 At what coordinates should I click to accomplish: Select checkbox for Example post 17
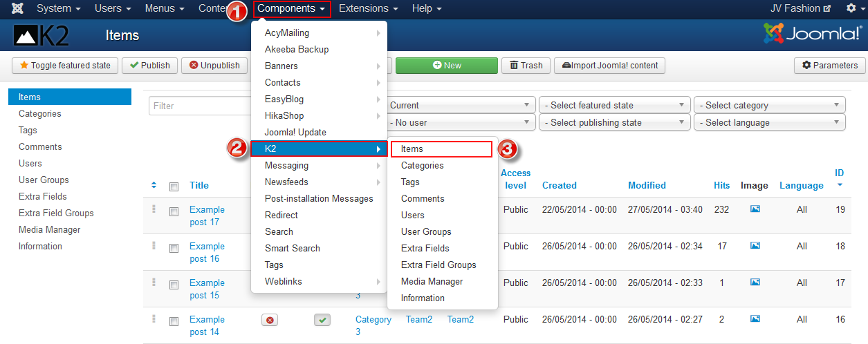pos(174,211)
